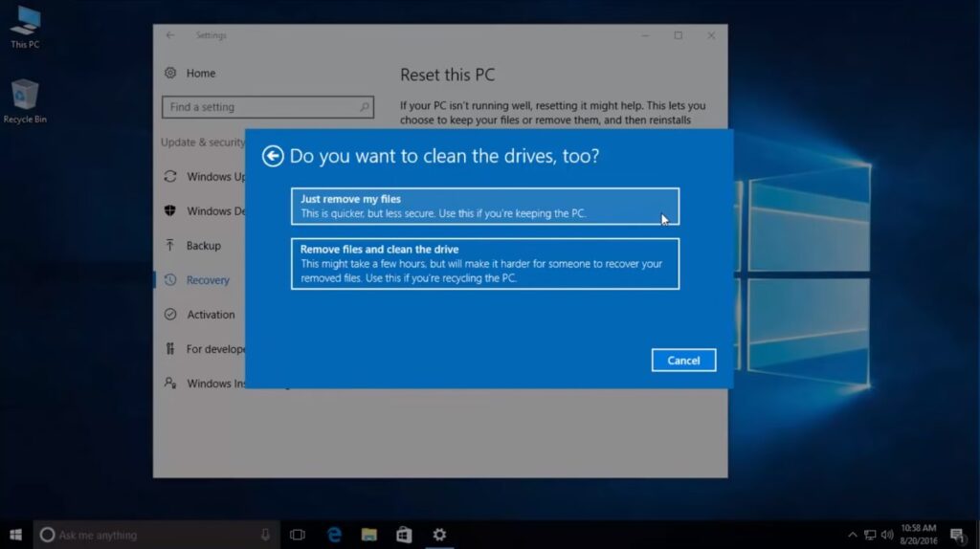Click the Cortana circle icon
Image resolution: width=980 pixels, height=549 pixels.
pyautogui.click(x=48, y=535)
